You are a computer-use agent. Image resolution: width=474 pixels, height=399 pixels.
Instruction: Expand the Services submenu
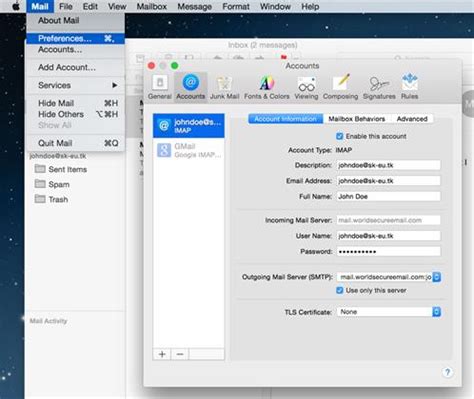coord(76,85)
